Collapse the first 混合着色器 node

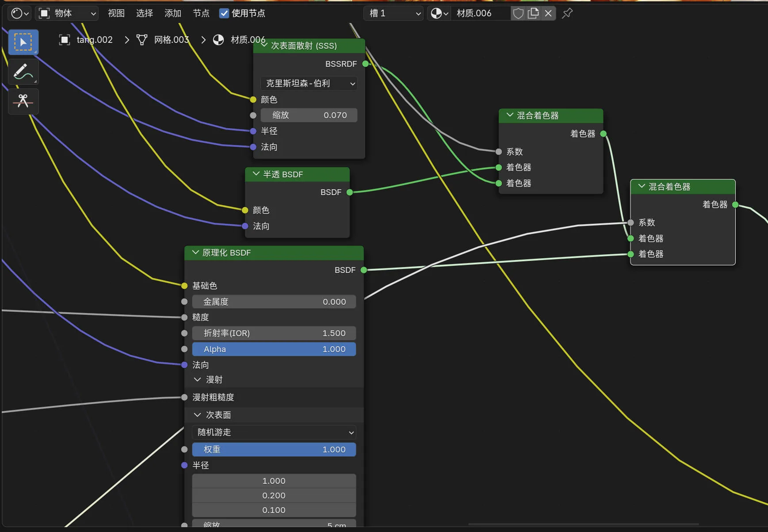tap(510, 115)
